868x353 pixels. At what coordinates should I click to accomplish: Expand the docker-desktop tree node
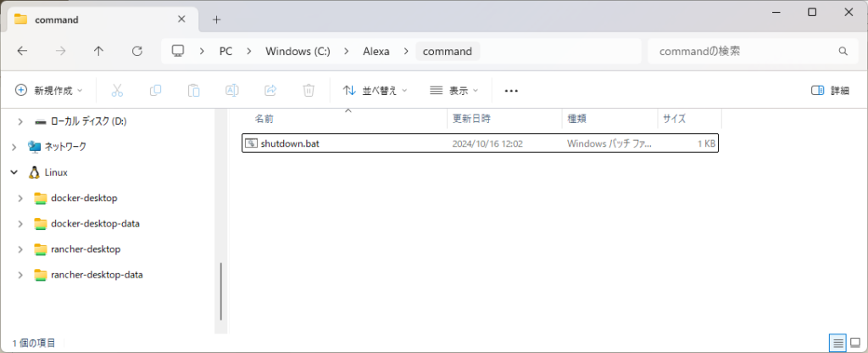click(20, 198)
